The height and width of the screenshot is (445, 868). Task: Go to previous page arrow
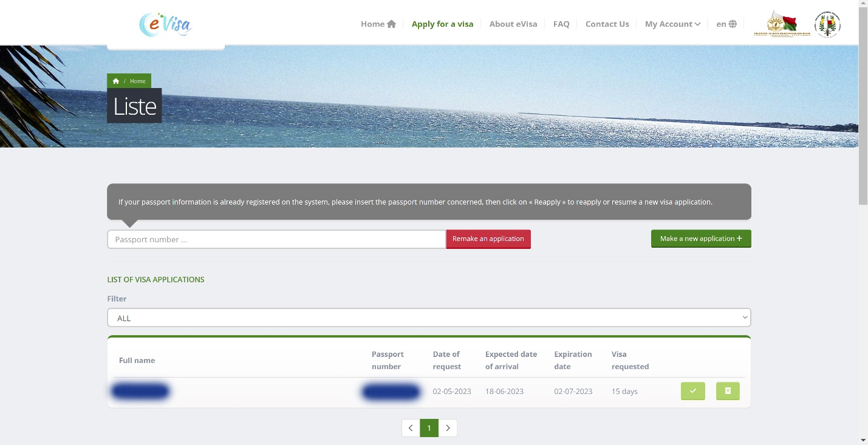pyautogui.click(x=411, y=428)
